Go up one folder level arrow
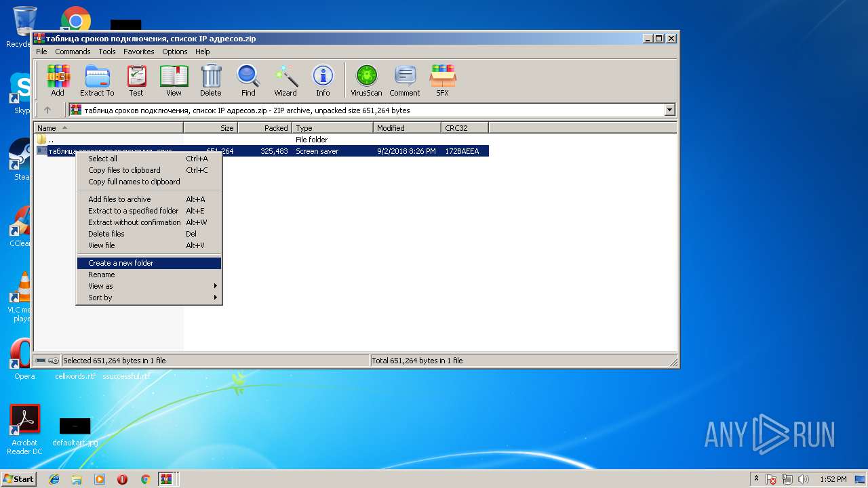Viewport: 868px width, 488px height. (x=47, y=110)
